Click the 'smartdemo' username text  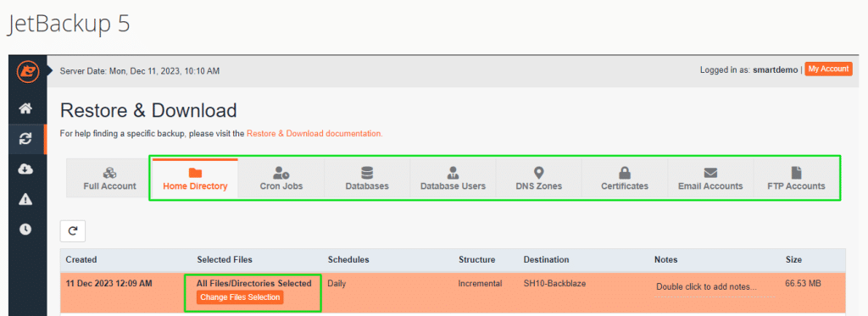[x=776, y=70]
